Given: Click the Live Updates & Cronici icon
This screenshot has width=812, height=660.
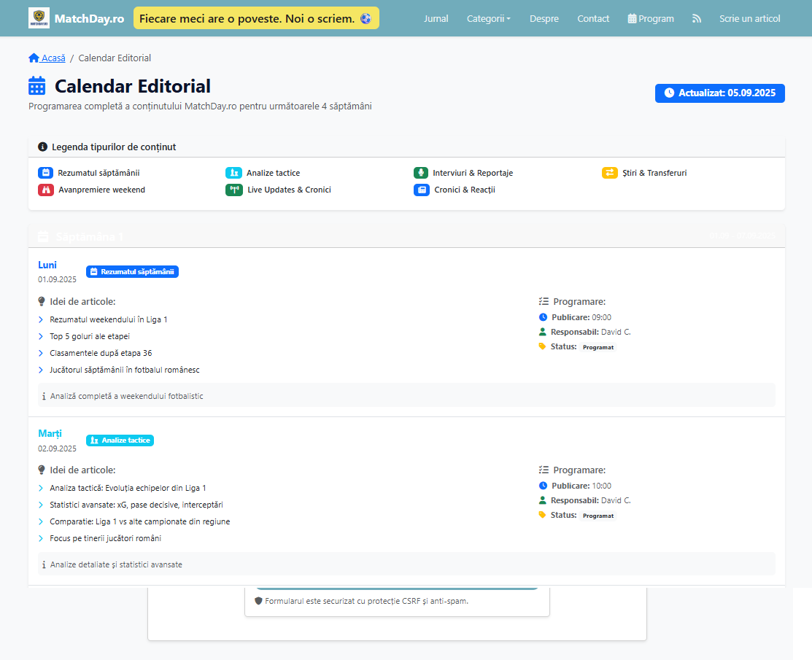Looking at the screenshot, I should pos(233,190).
